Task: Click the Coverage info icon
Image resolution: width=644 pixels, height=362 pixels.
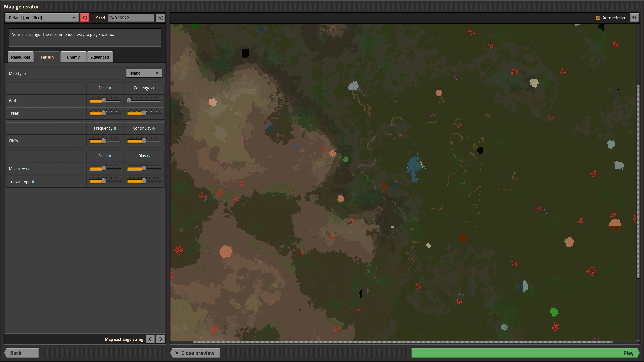Action: click(153, 88)
